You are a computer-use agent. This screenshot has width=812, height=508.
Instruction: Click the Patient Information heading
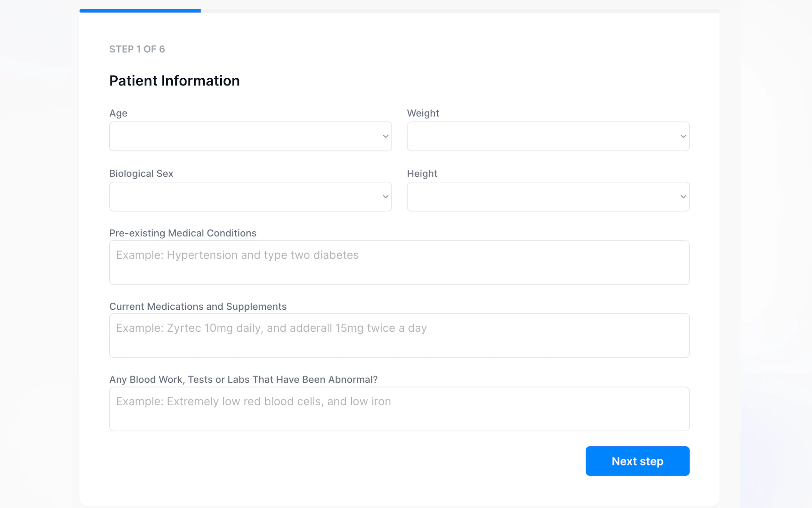pos(174,81)
